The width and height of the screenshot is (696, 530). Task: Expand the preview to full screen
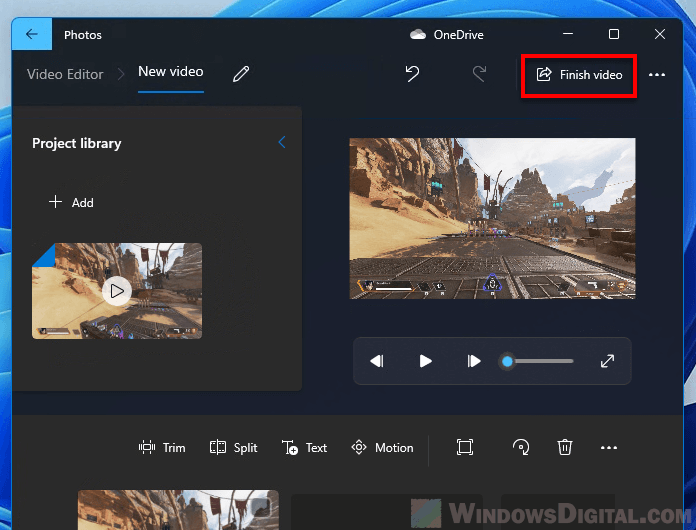click(x=607, y=361)
